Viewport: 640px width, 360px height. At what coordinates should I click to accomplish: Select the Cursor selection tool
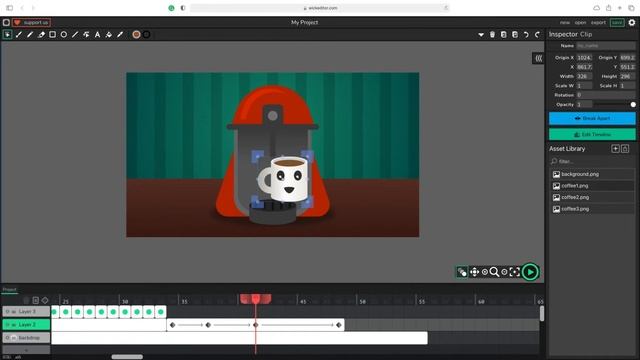7,35
